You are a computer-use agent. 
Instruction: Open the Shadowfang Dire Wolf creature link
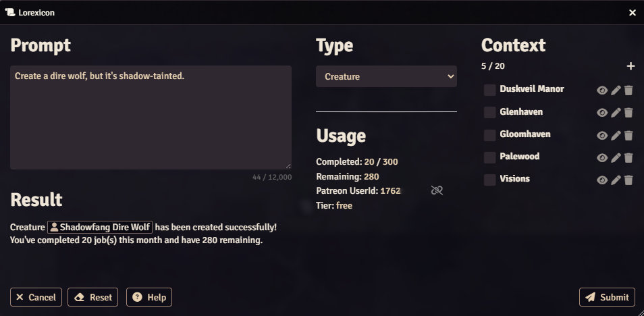(100, 227)
